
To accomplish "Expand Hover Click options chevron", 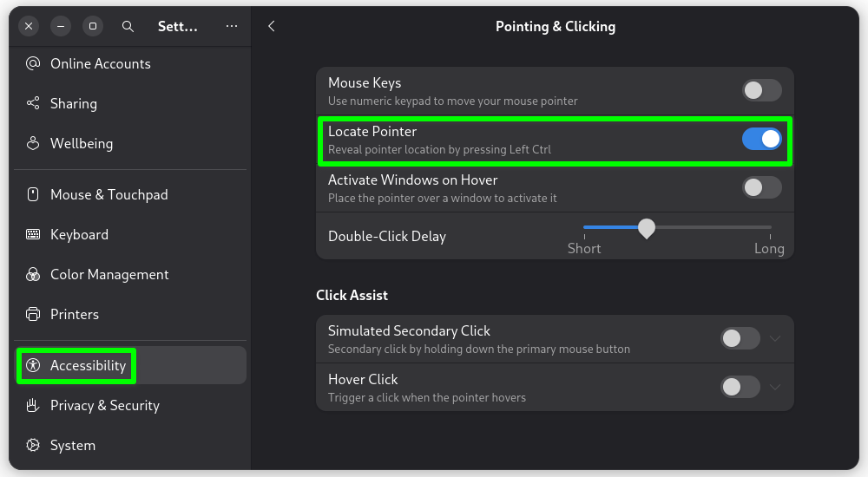I will pyautogui.click(x=776, y=387).
